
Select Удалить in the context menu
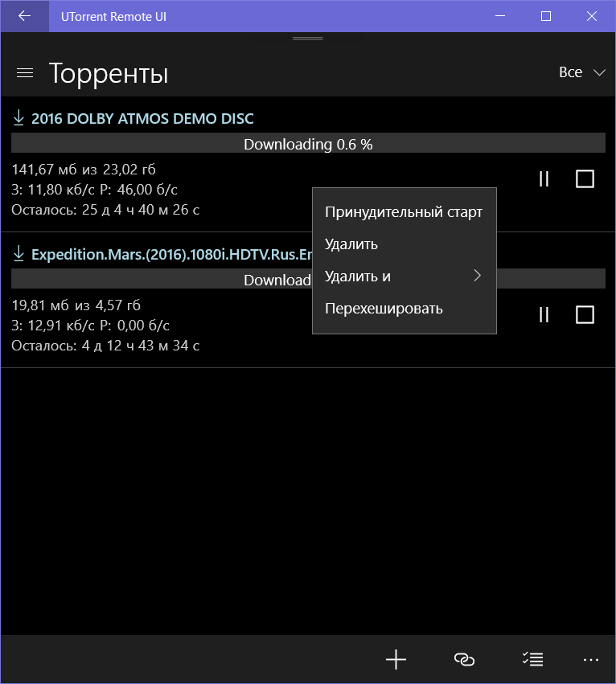click(405, 244)
